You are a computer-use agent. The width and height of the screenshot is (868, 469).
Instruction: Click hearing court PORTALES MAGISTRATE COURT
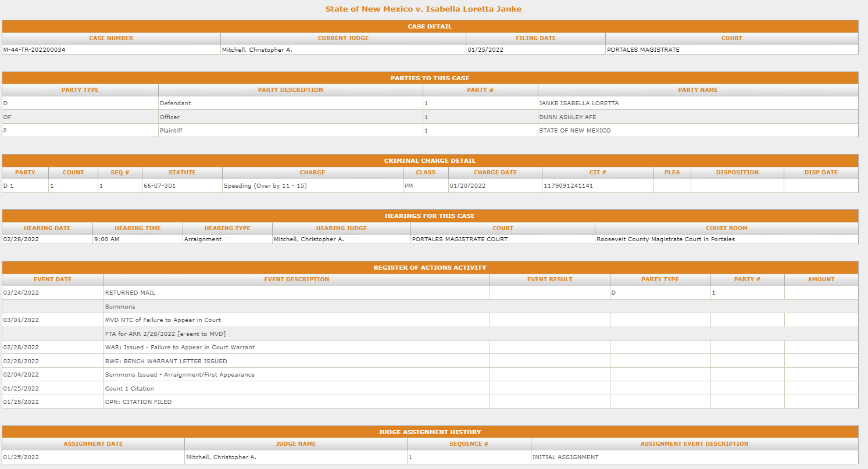(x=460, y=239)
